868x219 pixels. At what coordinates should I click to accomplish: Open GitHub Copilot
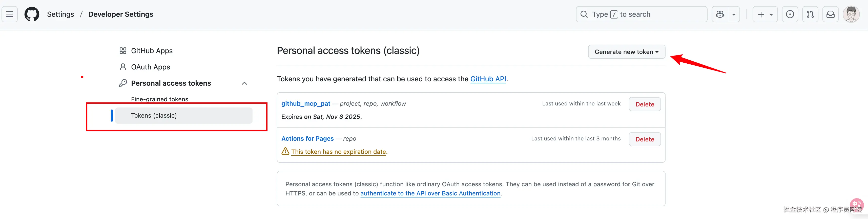click(x=720, y=14)
